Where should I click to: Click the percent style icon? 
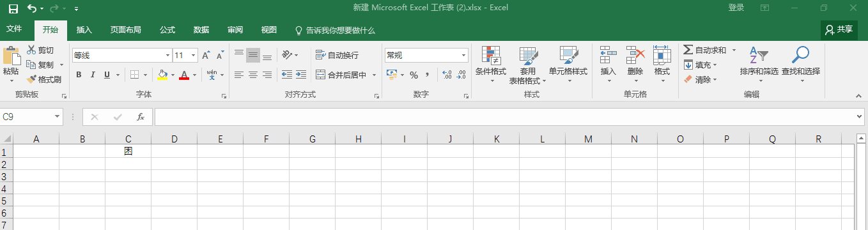tap(414, 75)
